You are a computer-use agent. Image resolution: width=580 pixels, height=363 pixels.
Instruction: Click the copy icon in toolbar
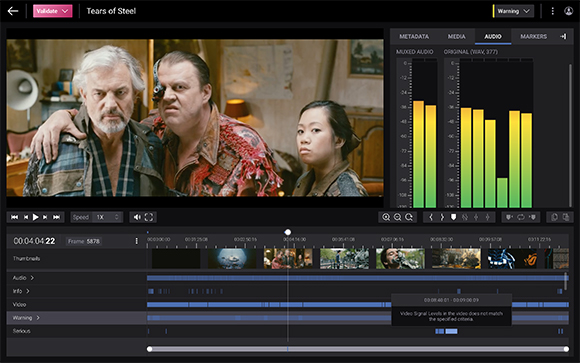click(554, 217)
